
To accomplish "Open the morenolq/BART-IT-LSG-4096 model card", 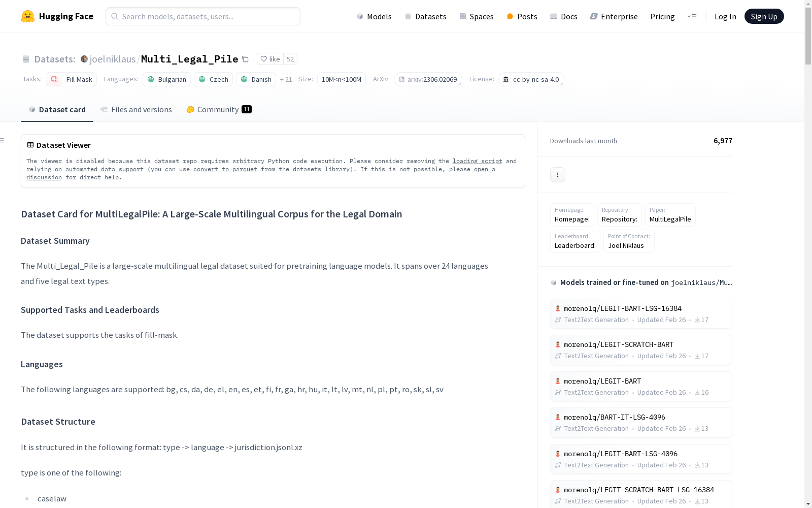I will (x=641, y=423).
